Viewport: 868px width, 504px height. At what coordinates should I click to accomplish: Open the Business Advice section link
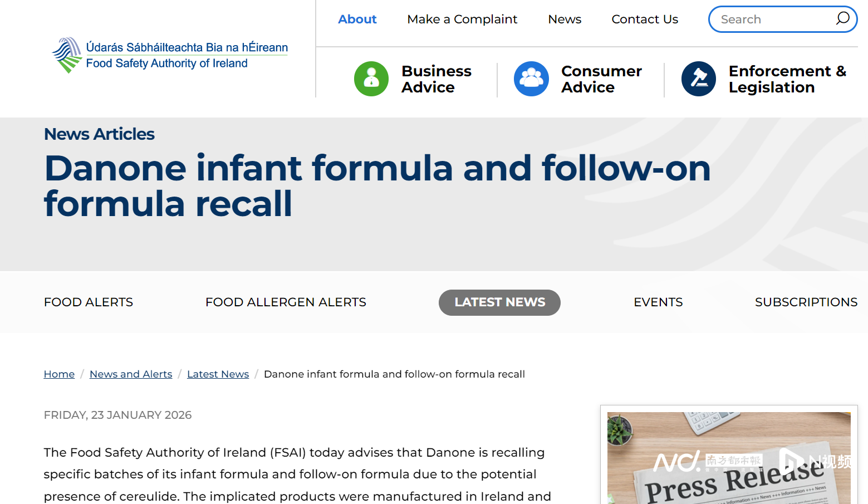coord(437,79)
